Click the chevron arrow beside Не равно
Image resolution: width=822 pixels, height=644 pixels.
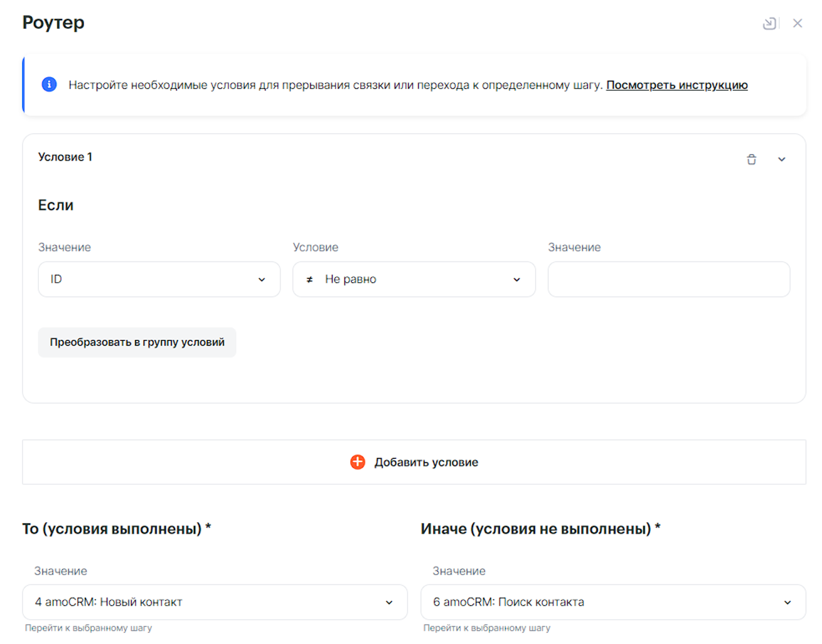click(517, 280)
